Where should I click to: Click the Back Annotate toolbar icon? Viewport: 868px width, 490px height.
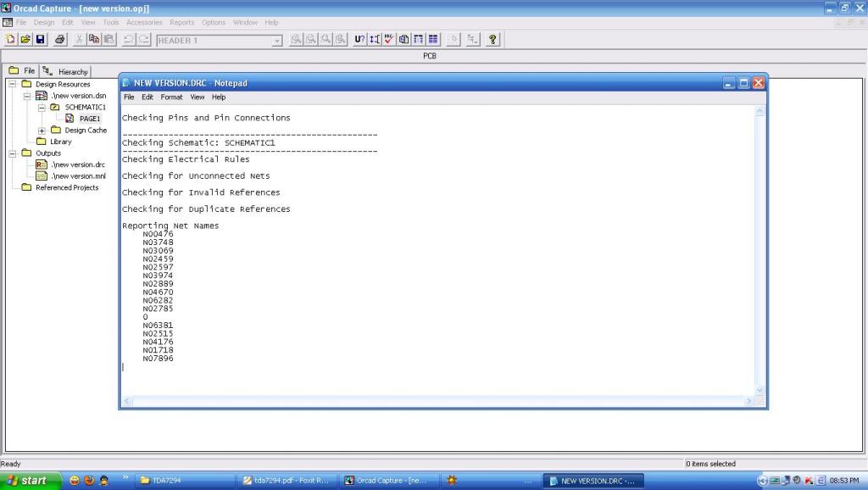(375, 39)
